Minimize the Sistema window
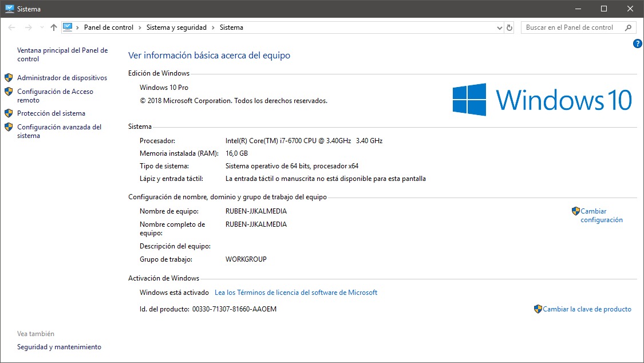 [x=578, y=9]
